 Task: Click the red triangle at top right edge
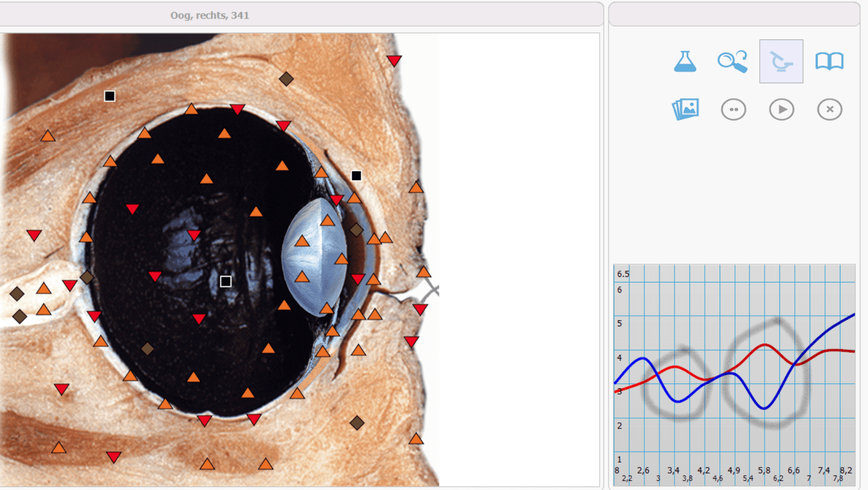coord(394,60)
